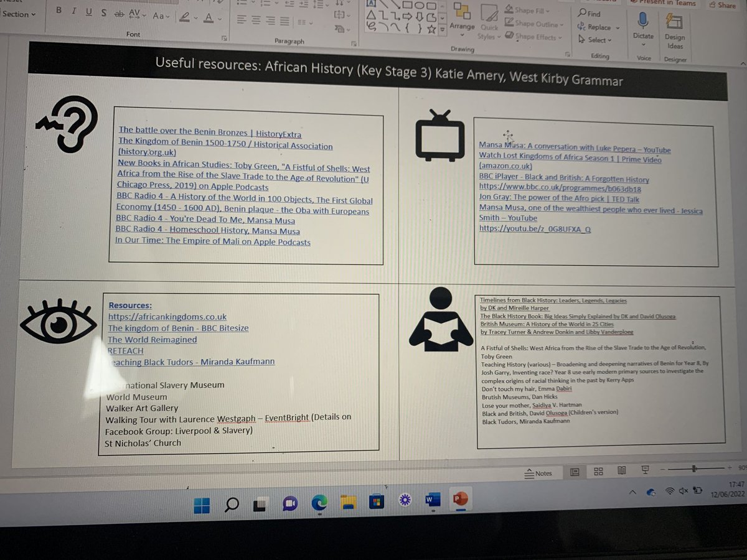Align text right in Paragraph group
747x560 pixels.
tap(271, 21)
